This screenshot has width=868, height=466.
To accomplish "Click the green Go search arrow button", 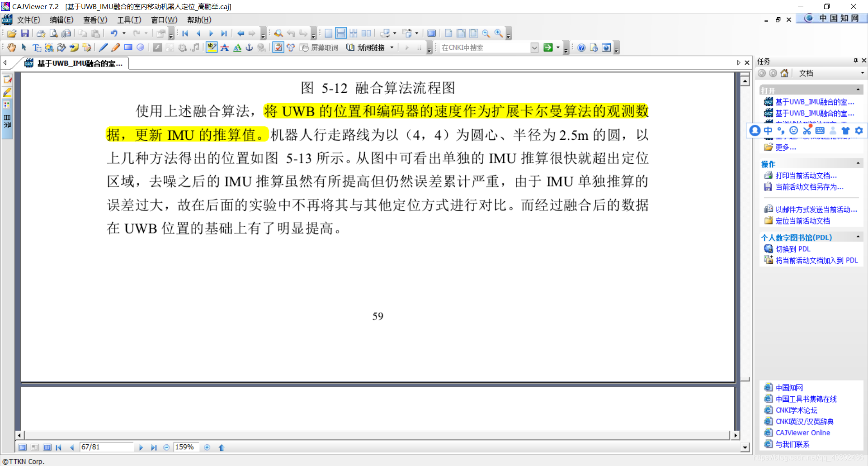I will [x=548, y=48].
